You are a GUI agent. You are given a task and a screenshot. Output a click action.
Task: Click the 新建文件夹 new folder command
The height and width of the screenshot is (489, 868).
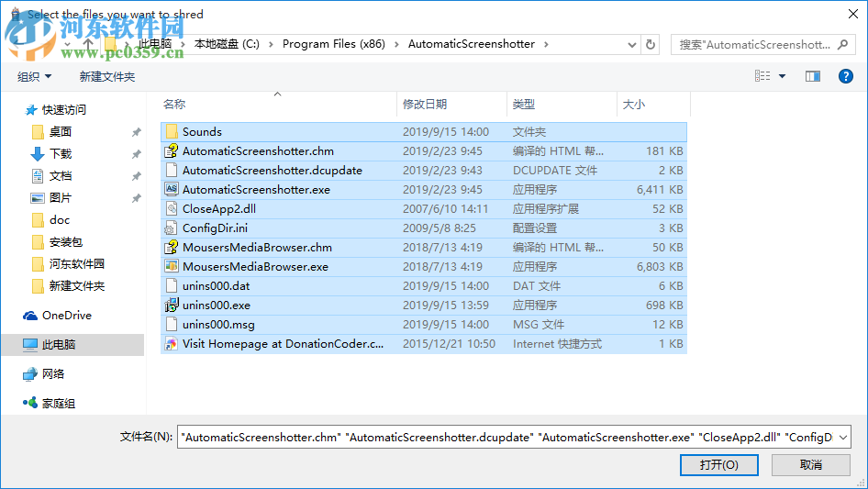point(106,76)
